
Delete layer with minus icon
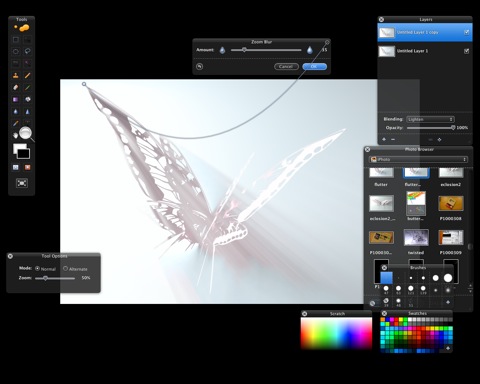click(x=393, y=139)
